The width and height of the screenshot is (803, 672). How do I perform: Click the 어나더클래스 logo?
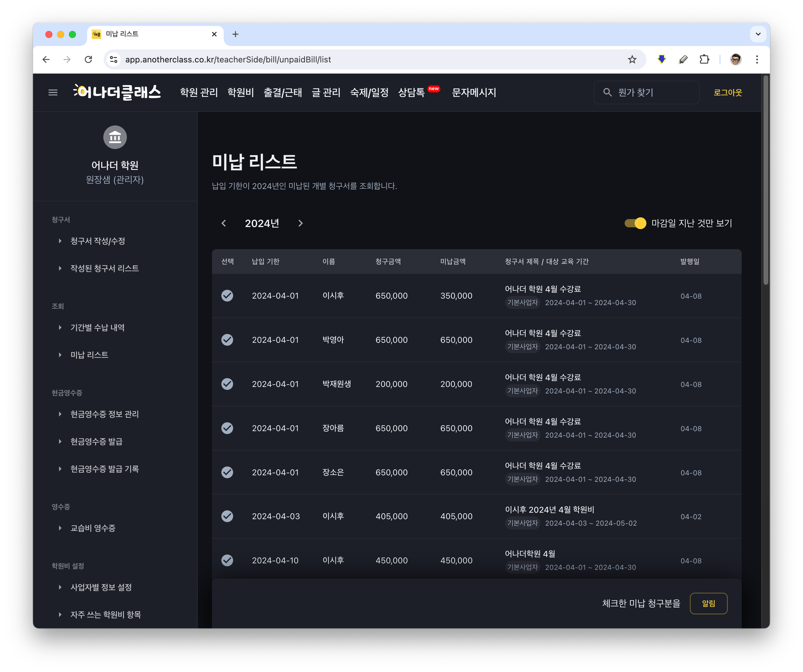[x=117, y=92]
